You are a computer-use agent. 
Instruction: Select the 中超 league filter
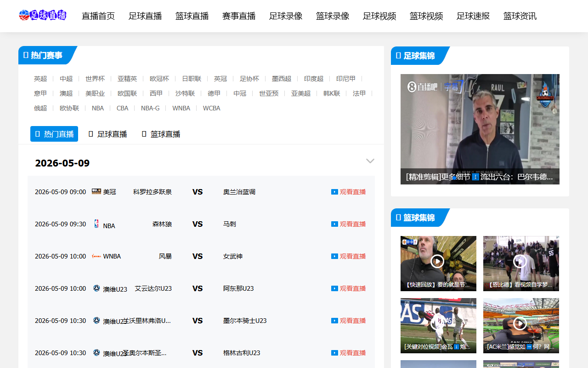[x=66, y=79]
